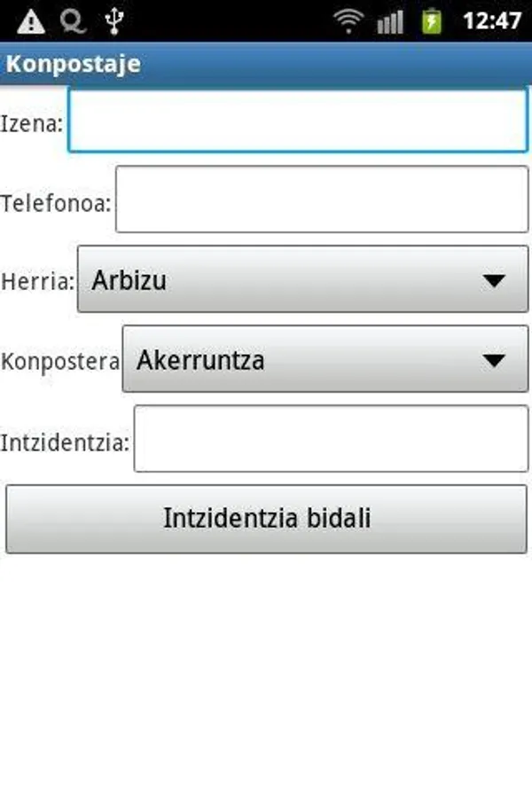Tap the battery charging icon
The width and height of the screenshot is (532, 798).
point(432,20)
